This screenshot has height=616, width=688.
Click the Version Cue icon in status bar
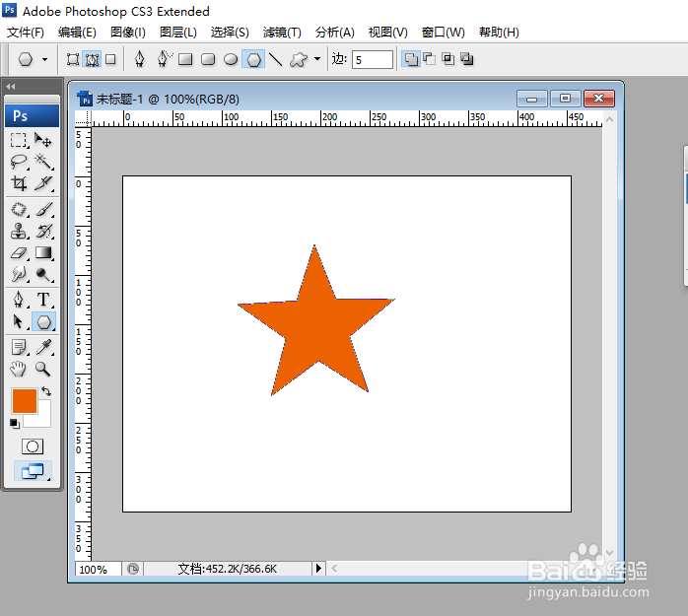pos(133,569)
